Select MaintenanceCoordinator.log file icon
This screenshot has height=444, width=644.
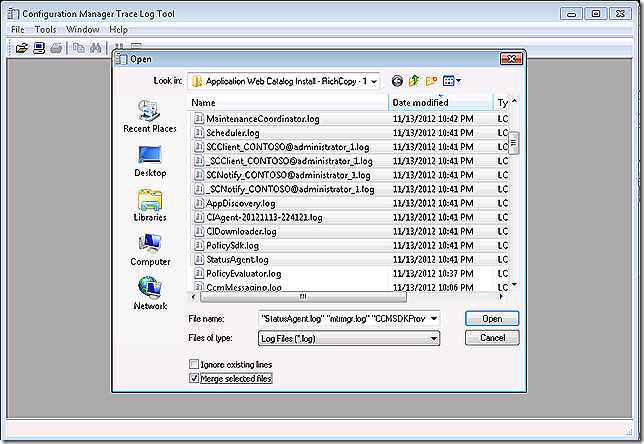point(199,119)
